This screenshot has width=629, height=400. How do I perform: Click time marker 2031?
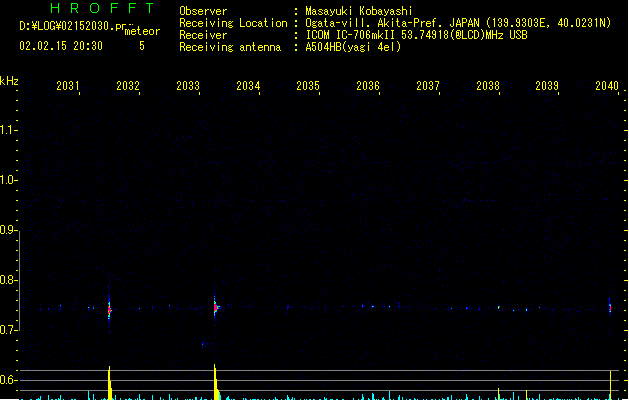[x=68, y=86]
